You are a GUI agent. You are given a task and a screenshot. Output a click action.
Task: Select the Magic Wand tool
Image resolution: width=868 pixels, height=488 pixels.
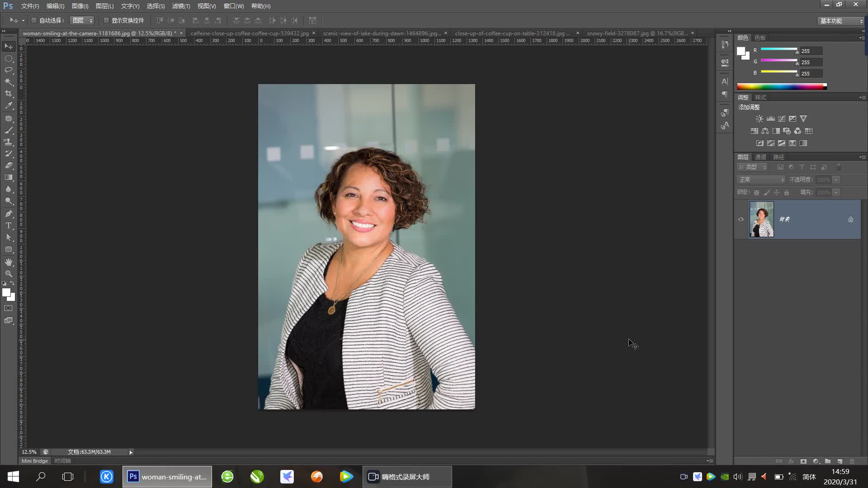tap(9, 82)
